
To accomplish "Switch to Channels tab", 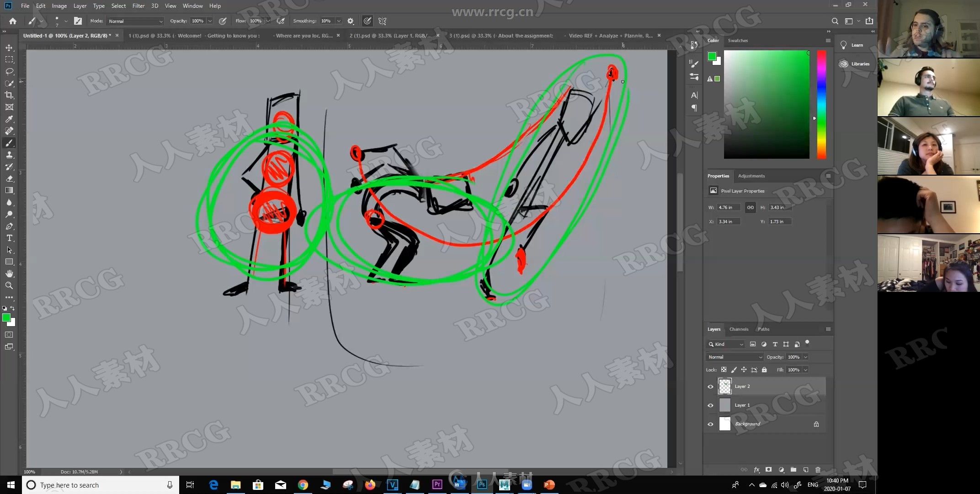I will pyautogui.click(x=739, y=329).
